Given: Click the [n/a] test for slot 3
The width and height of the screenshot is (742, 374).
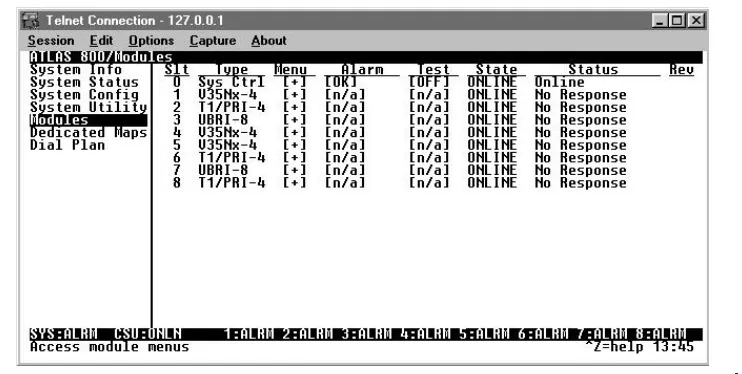Looking at the screenshot, I should point(429,120).
